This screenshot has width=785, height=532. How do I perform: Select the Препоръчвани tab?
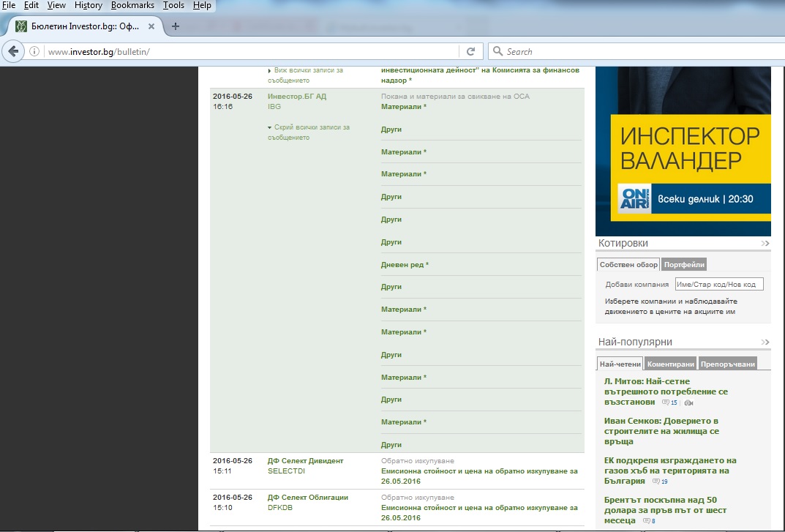tap(727, 364)
